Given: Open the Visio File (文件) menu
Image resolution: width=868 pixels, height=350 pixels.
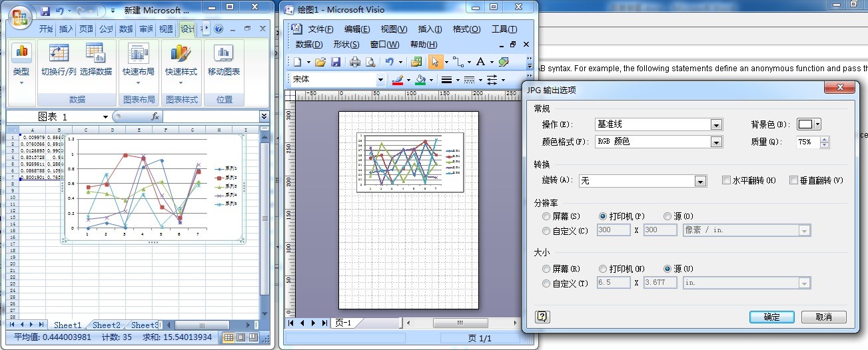Looking at the screenshot, I should click(x=320, y=29).
